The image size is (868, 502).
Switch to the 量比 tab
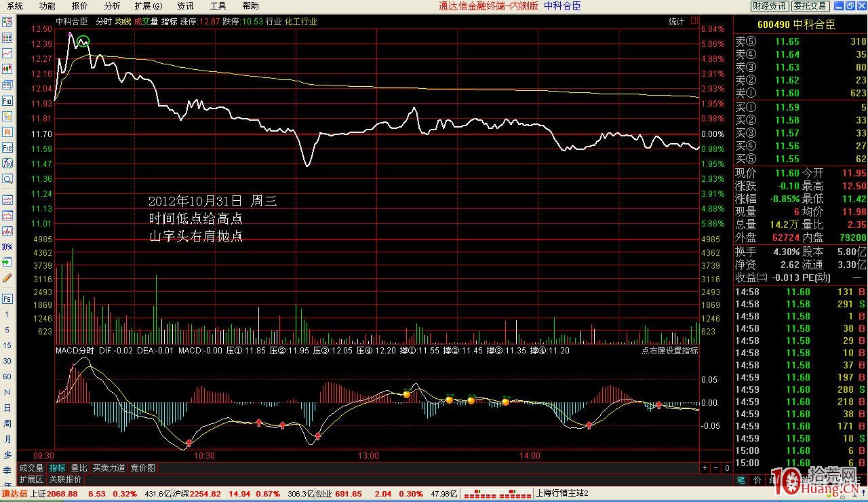79,468
